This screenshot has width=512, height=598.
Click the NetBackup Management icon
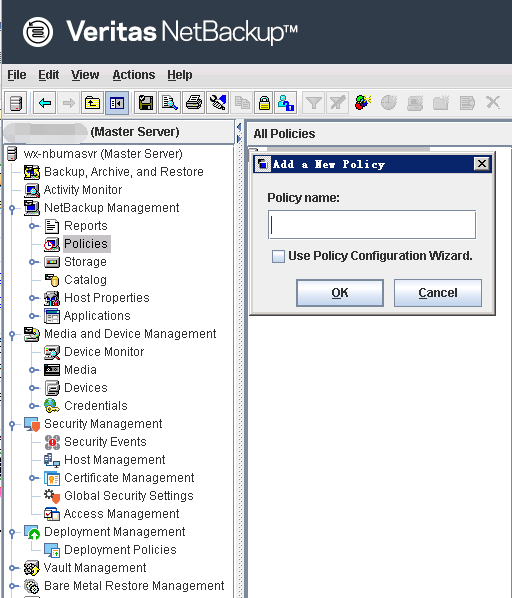pos(32,208)
